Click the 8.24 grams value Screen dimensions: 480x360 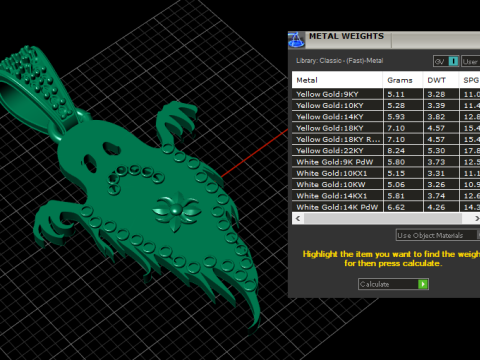[396, 151]
